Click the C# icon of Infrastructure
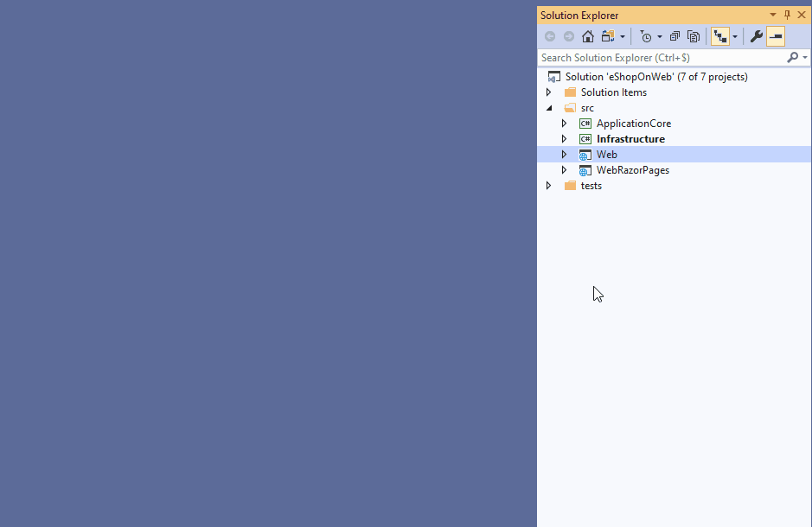The width and height of the screenshot is (812, 527). [x=585, y=139]
